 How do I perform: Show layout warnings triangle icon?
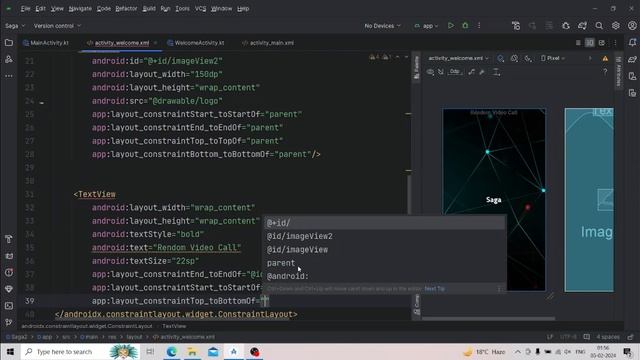pos(605,58)
